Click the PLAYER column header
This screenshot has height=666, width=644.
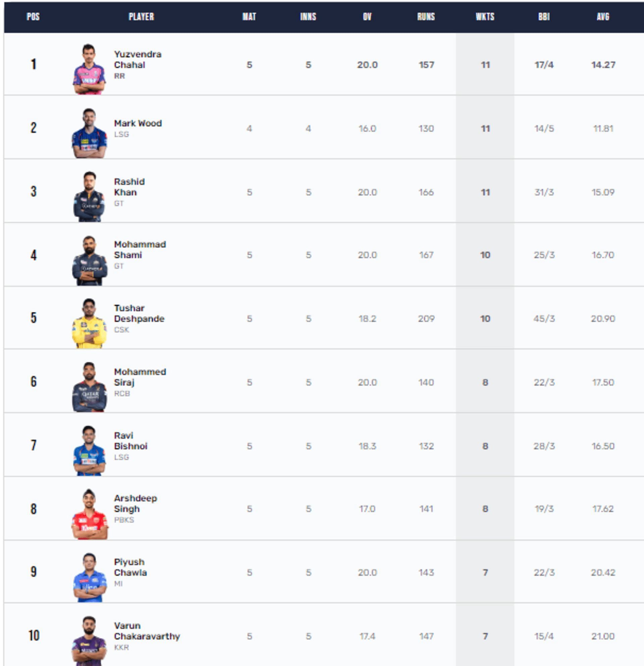tap(141, 17)
